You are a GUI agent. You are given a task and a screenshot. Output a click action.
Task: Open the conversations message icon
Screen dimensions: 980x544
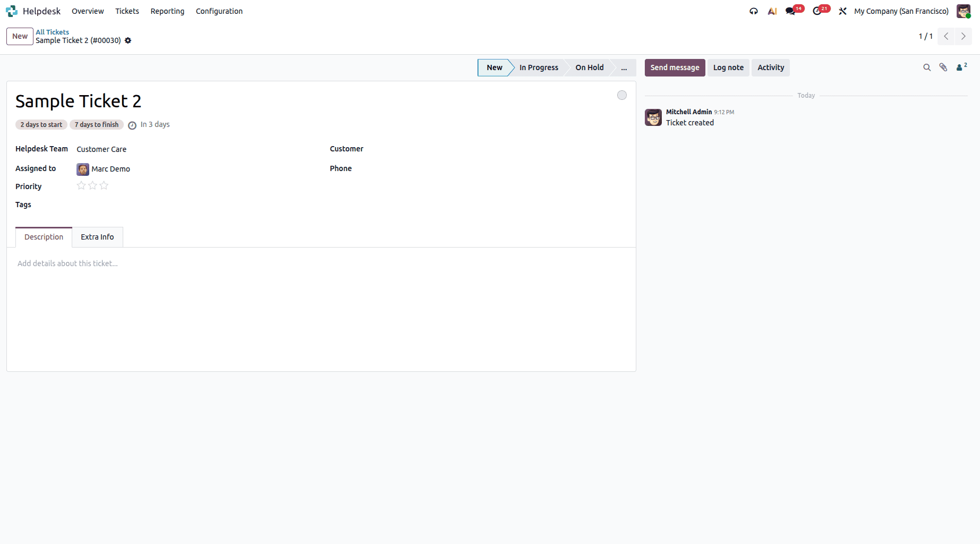click(791, 11)
